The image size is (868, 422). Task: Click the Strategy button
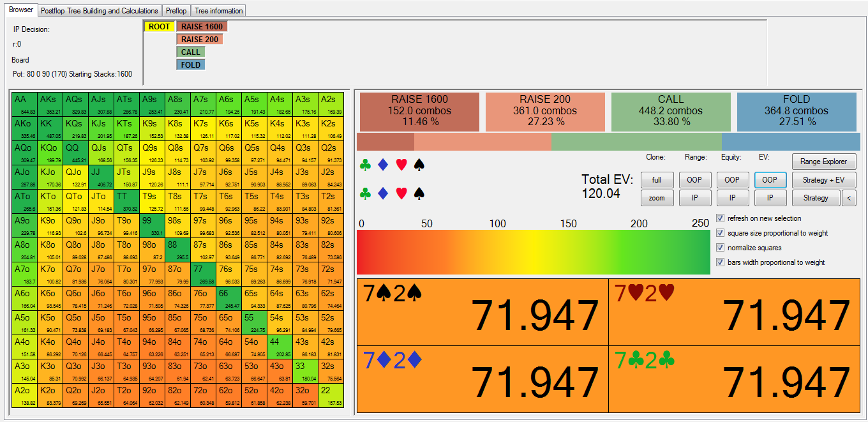tap(816, 198)
